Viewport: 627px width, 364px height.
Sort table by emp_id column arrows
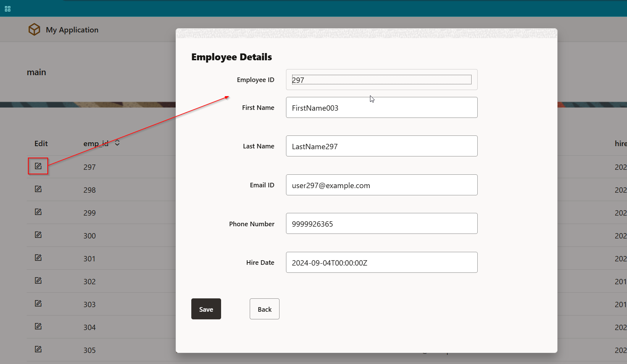click(x=117, y=143)
